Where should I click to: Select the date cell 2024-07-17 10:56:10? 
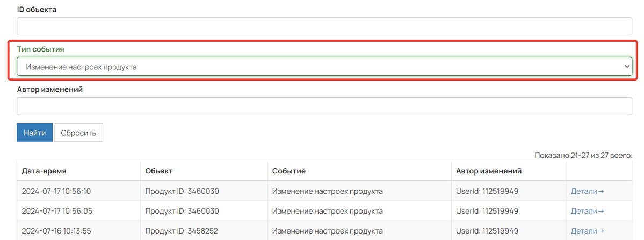(x=79, y=191)
